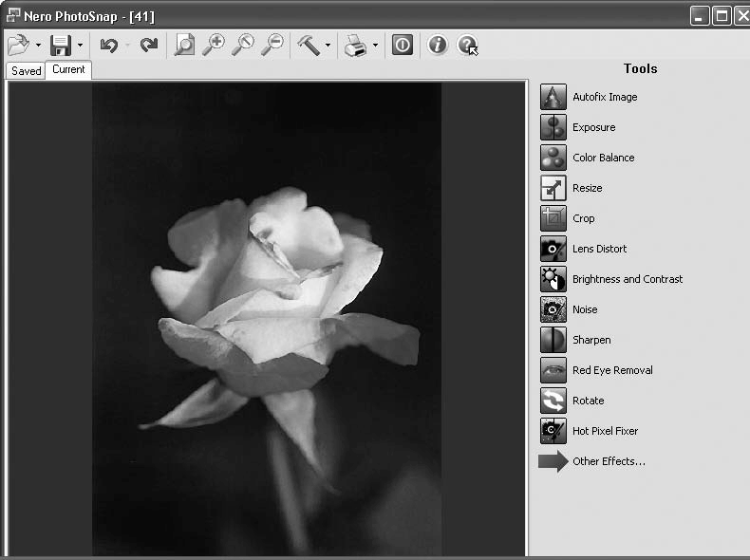Click the zoom in magnifier
Viewport: 750px width, 560px height.
point(214,45)
